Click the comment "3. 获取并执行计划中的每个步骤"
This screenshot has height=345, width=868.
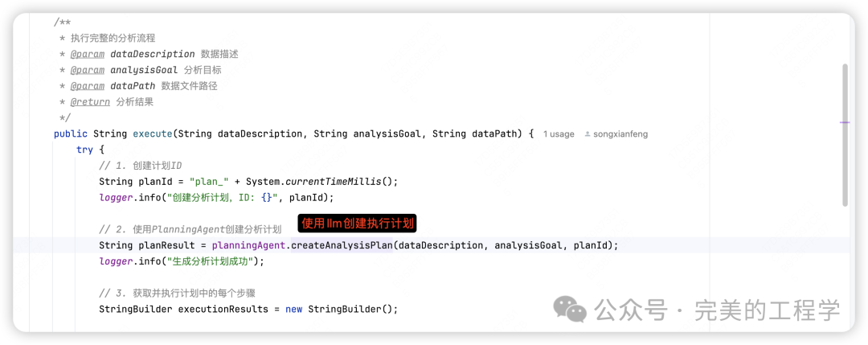click(177, 293)
